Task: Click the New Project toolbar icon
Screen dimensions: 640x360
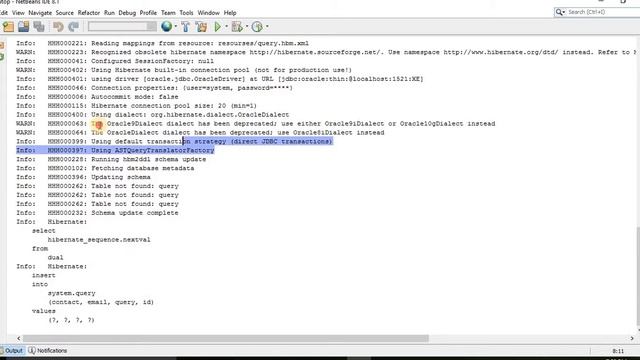Action: pyautogui.click(x=9, y=27)
